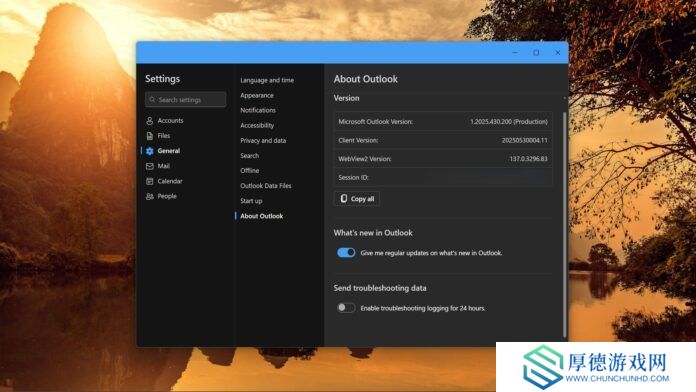This screenshot has height=392, width=696.
Task: Click the Accounts person icon
Action: click(150, 121)
